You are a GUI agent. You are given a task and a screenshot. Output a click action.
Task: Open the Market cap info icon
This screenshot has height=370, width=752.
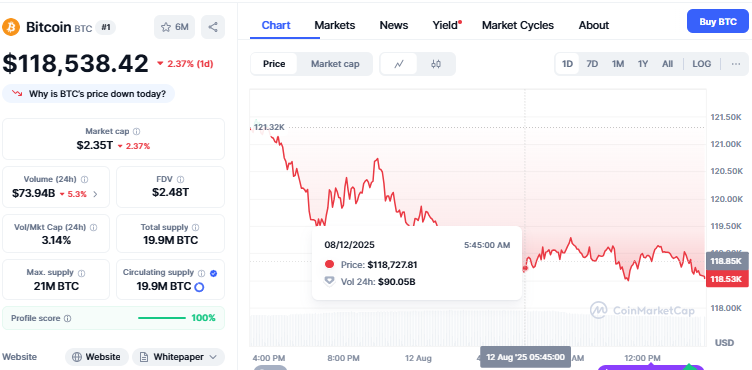[137, 131]
